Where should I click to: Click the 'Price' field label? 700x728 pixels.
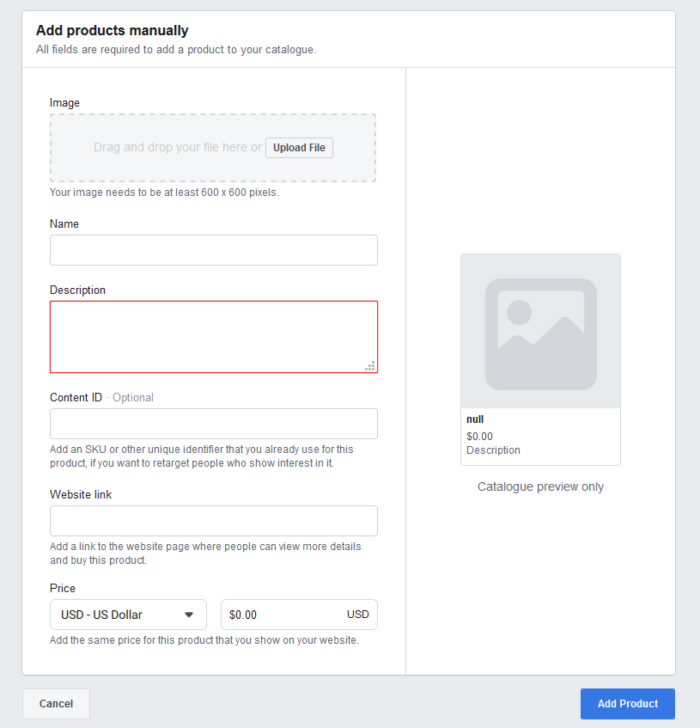(x=63, y=588)
